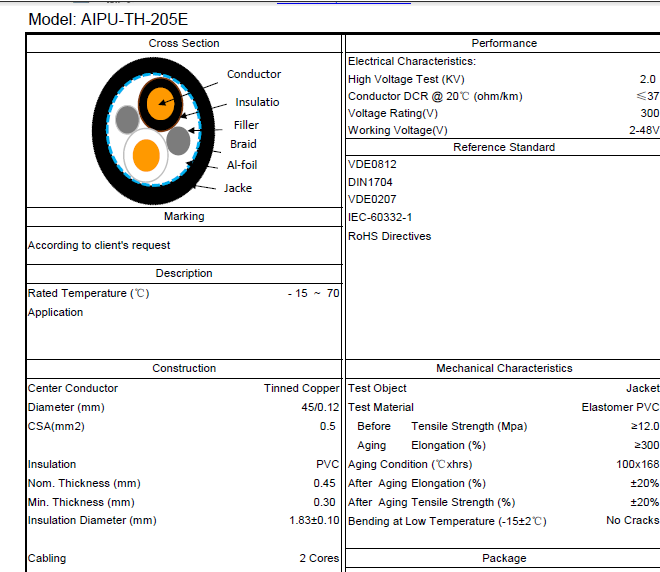Click the orange conductor in the black insulation
The width and height of the screenshot is (660, 572).
tap(158, 102)
